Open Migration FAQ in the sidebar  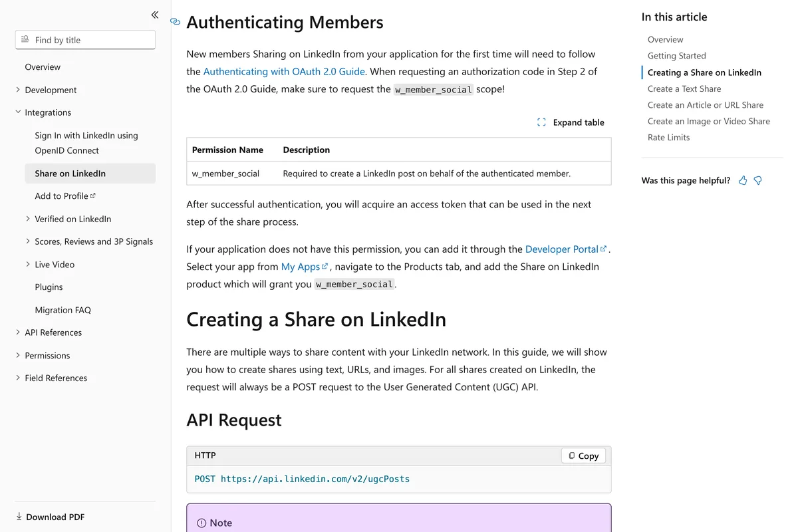coord(63,310)
